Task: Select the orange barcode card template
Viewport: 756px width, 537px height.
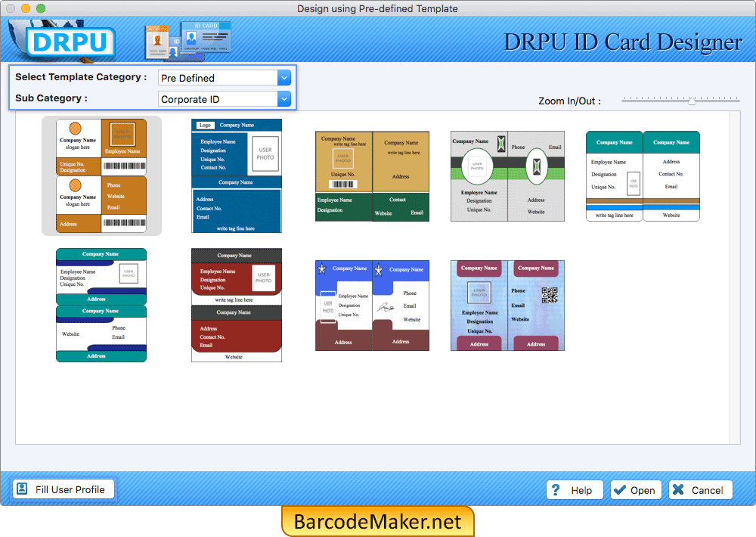Action: pos(101,176)
